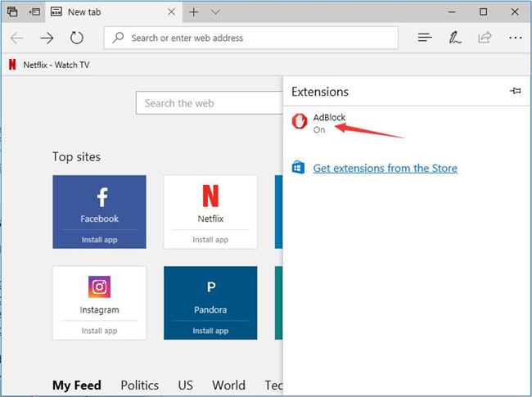Install app under Netflix tile

tap(210, 240)
